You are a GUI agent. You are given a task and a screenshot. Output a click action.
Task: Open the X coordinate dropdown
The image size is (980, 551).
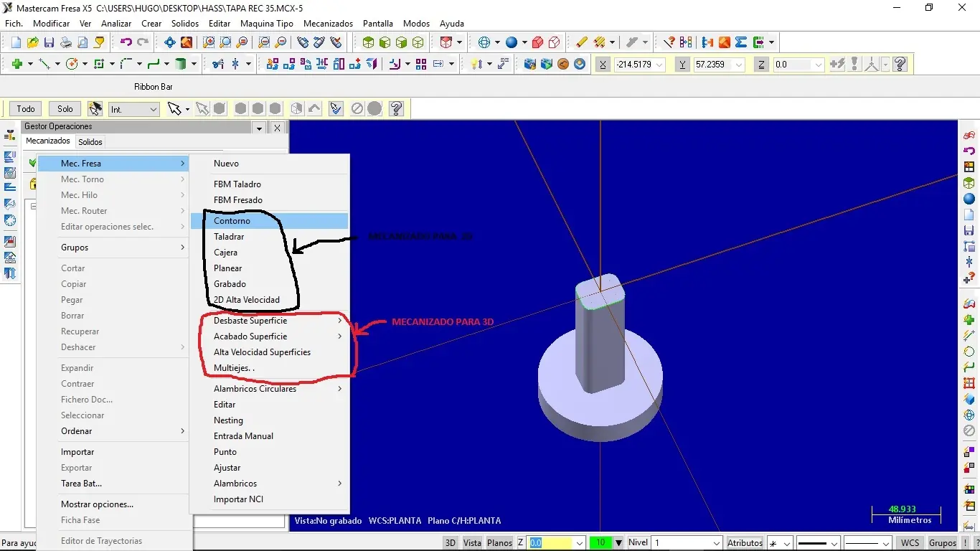[659, 65]
